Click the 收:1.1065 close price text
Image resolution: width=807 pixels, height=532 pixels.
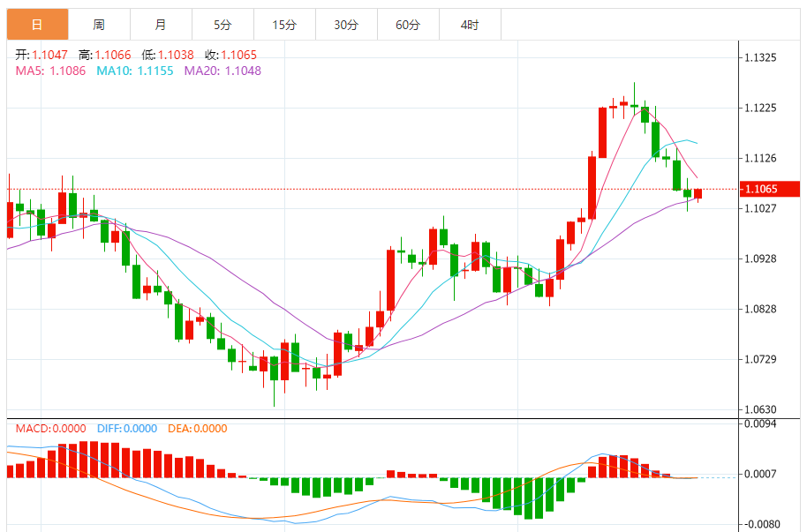[x=230, y=55]
